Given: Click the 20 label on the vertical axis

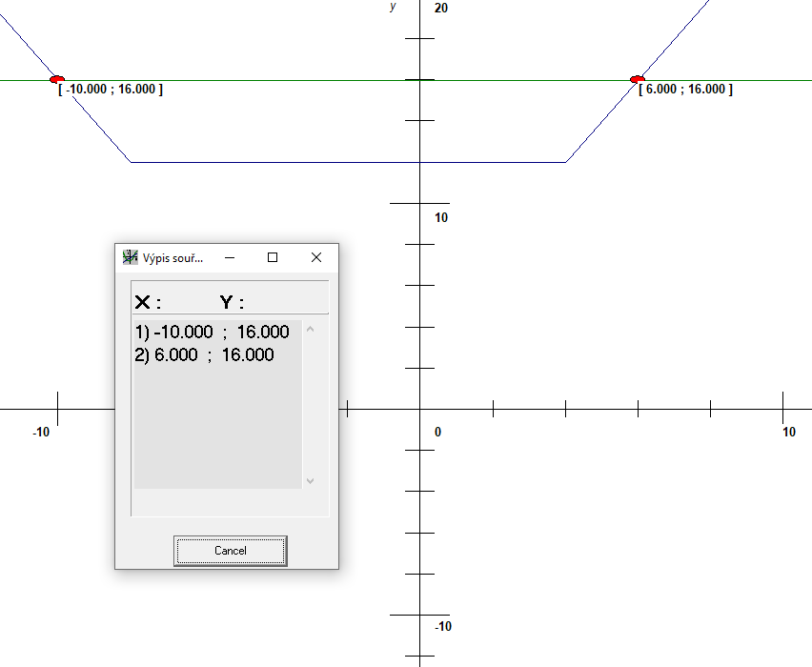Looking at the screenshot, I should click(x=440, y=8).
